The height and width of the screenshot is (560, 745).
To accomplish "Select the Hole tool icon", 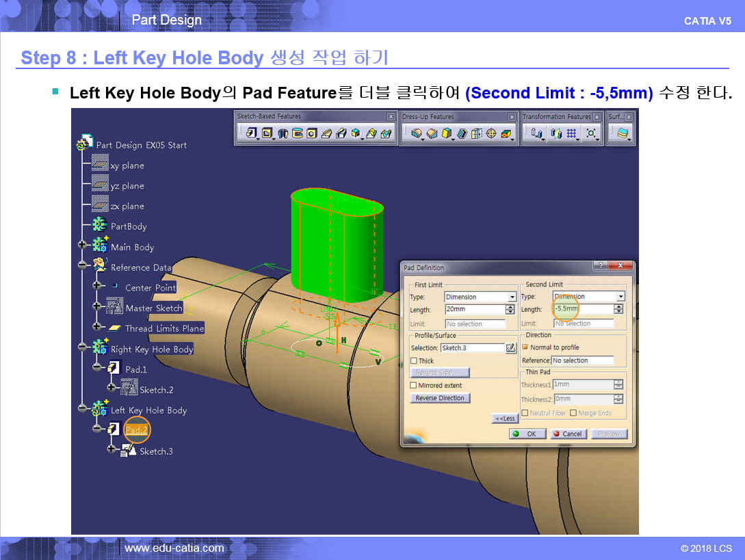I will (311, 133).
